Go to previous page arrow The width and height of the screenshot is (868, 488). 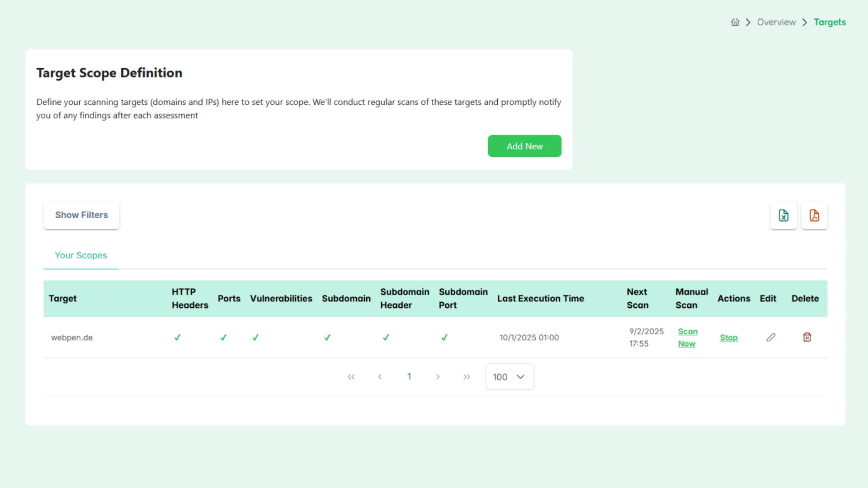point(380,377)
